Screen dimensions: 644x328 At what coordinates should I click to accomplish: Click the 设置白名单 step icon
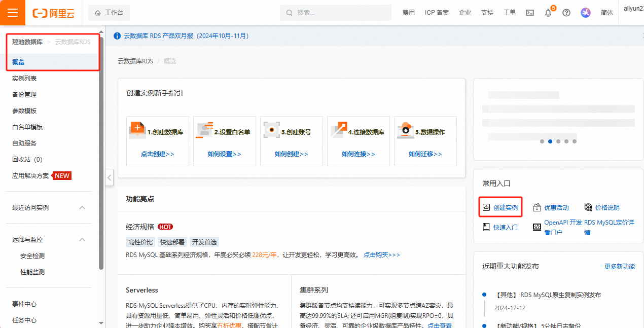click(x=204, y=130)
